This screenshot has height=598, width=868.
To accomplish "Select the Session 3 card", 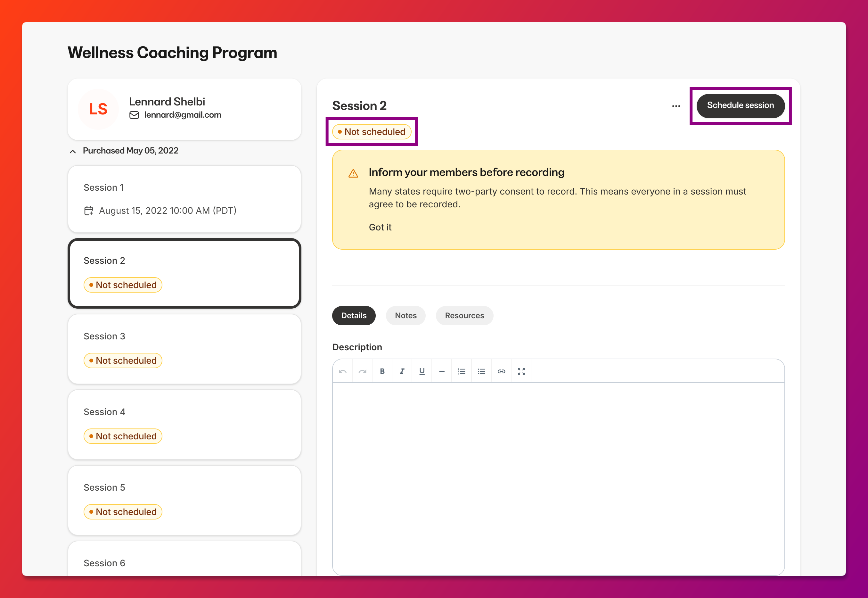I will 184,349.
